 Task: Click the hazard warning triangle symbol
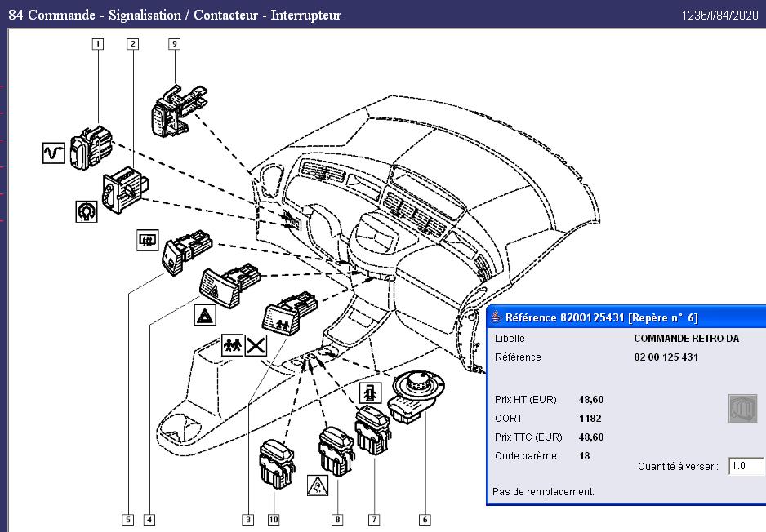point(206,316)
